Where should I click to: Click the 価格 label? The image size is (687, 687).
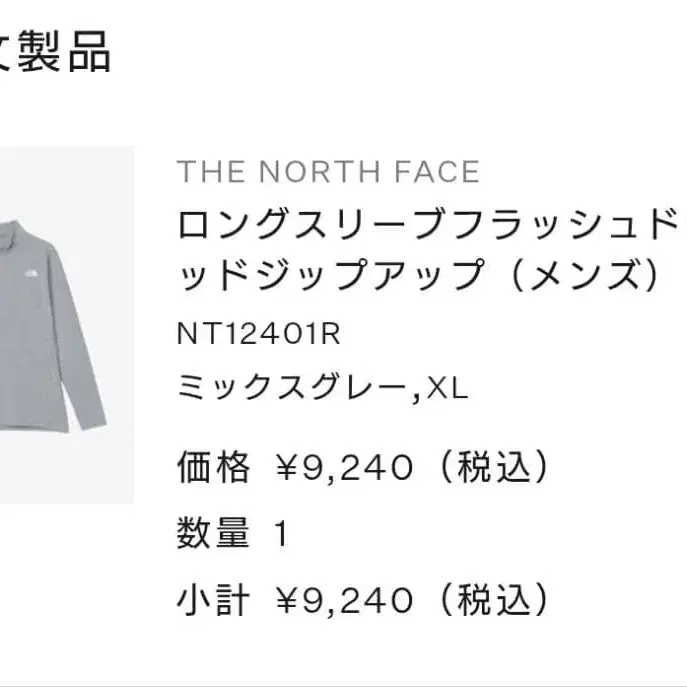click(213, 467)
